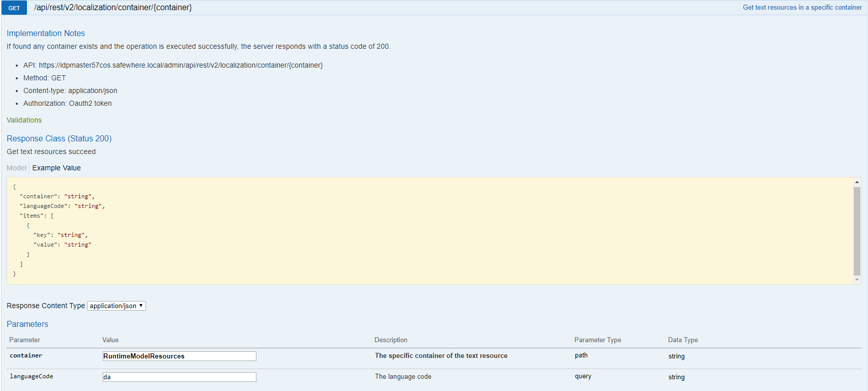The height and width of the screenshot is (391, 868).
Task: Click the Response Class (Status 200) heading
Action: tap(59, 138)
